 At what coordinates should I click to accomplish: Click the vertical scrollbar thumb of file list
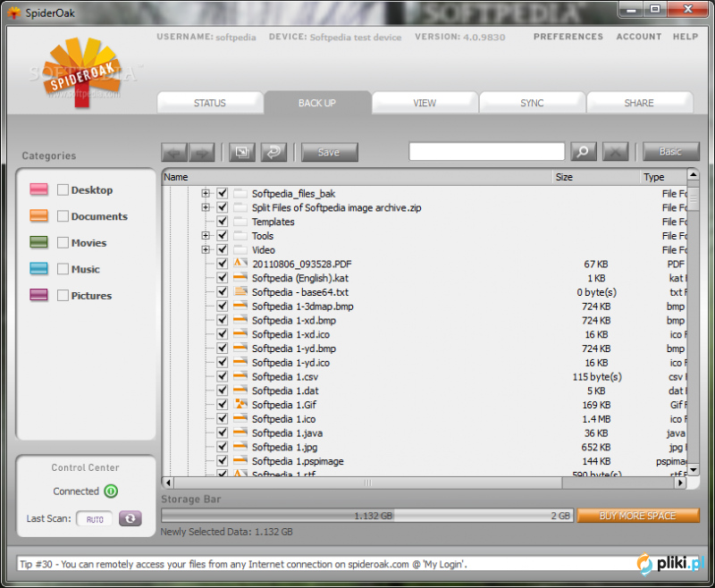(694, 198)
